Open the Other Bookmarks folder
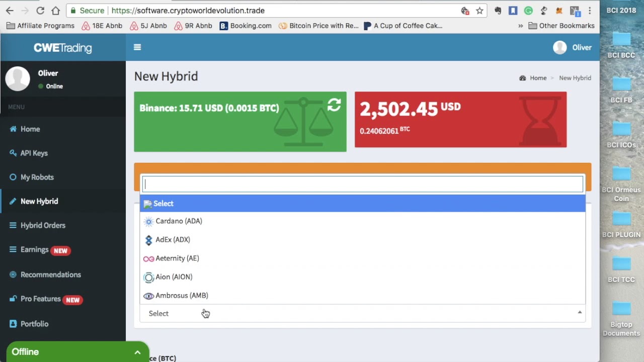This screenshot has width=644, height=362. [x=561, y=26]
